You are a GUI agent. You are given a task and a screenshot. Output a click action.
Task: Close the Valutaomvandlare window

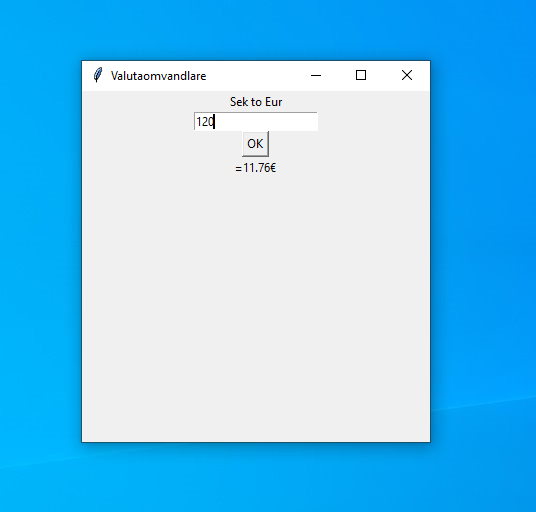(407, 75)
